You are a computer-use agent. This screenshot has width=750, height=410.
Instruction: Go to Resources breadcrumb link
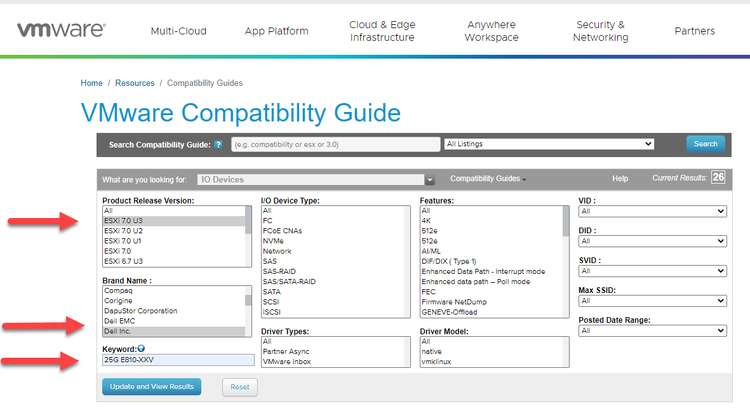click(134, 83)
